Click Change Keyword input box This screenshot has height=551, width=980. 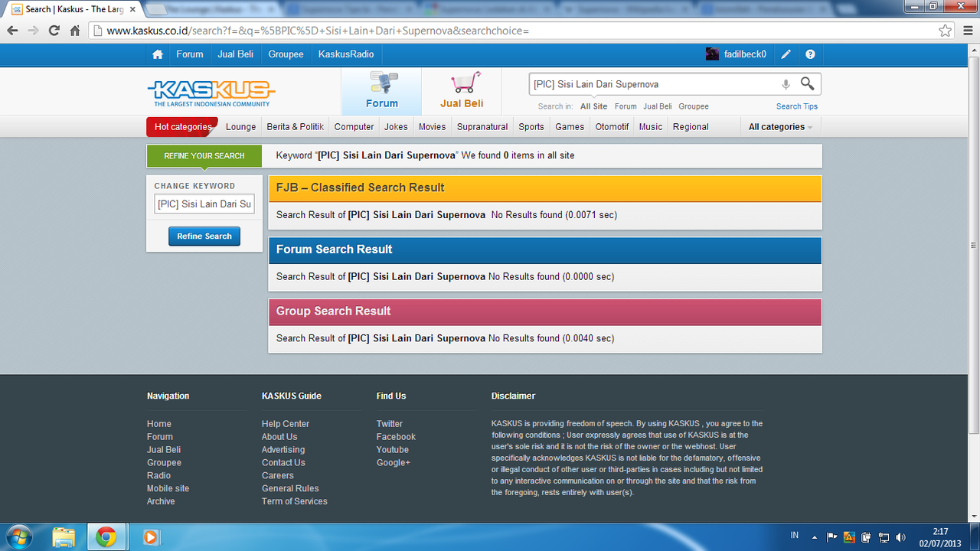click(x=204, y=204)
